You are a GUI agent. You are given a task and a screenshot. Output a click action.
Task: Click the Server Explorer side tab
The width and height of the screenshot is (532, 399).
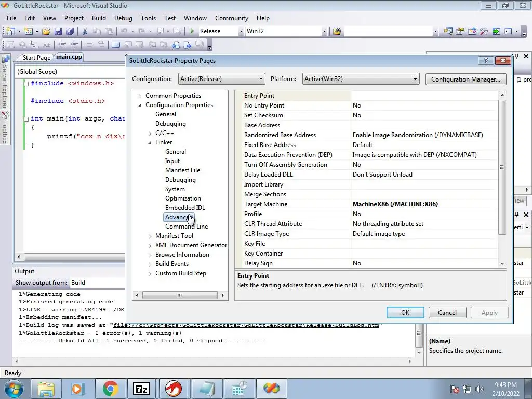tap(5, 83)
